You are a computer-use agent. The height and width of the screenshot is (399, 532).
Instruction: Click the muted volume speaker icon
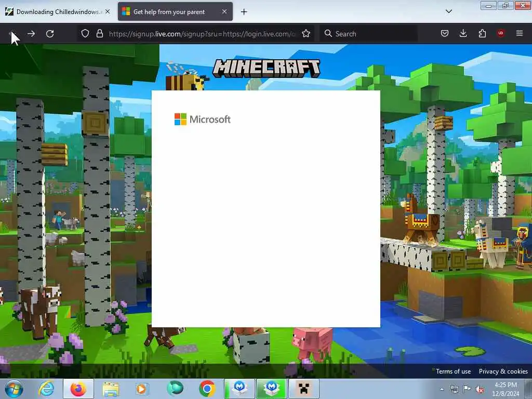click(480, 390)
